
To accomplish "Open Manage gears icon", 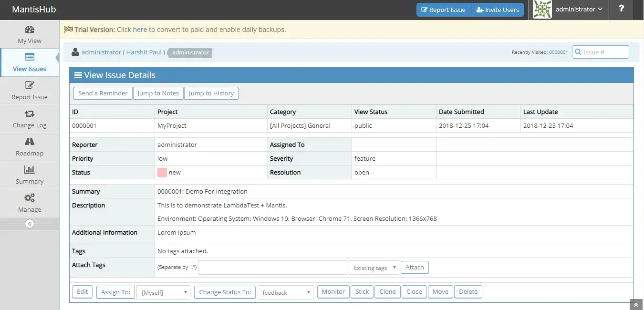I will [x=30, y=198].
